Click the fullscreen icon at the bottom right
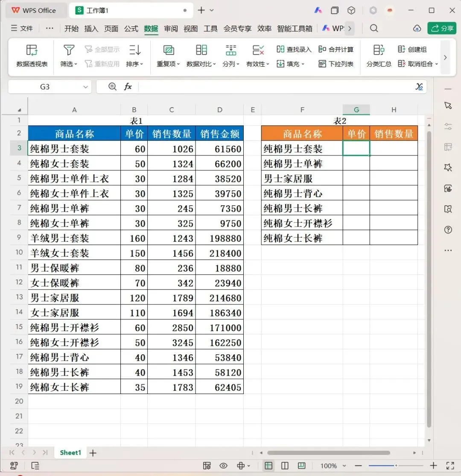461x476 pixels. (450, 466)
